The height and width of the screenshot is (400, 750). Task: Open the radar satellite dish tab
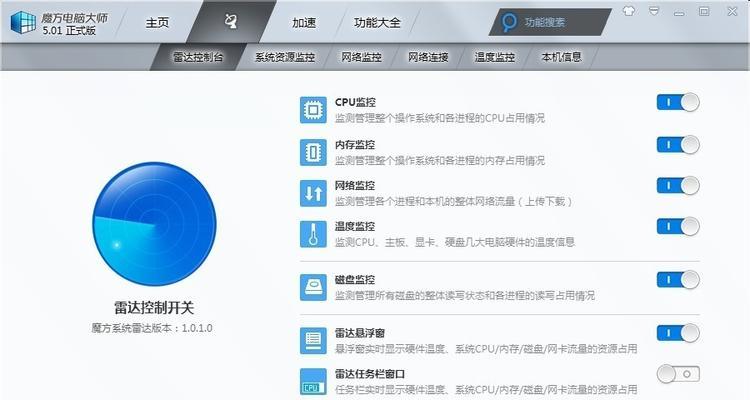coord(231,21)
